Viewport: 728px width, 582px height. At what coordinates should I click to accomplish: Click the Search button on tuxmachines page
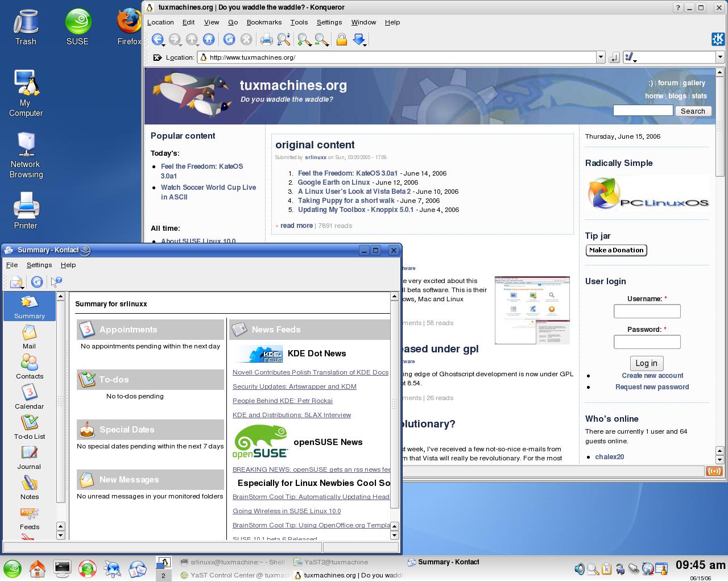pyautogui.click(x=693, y=111)
